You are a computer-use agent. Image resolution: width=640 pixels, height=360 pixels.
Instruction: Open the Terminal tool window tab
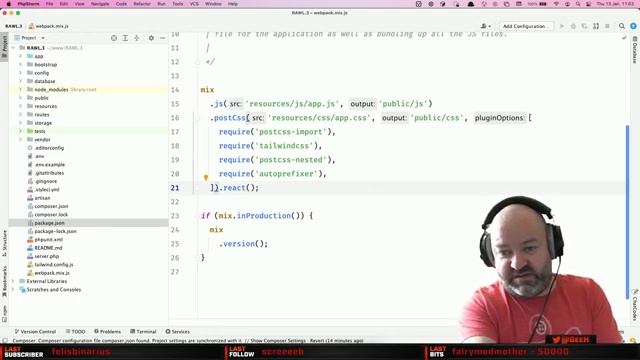click(143, 331)
